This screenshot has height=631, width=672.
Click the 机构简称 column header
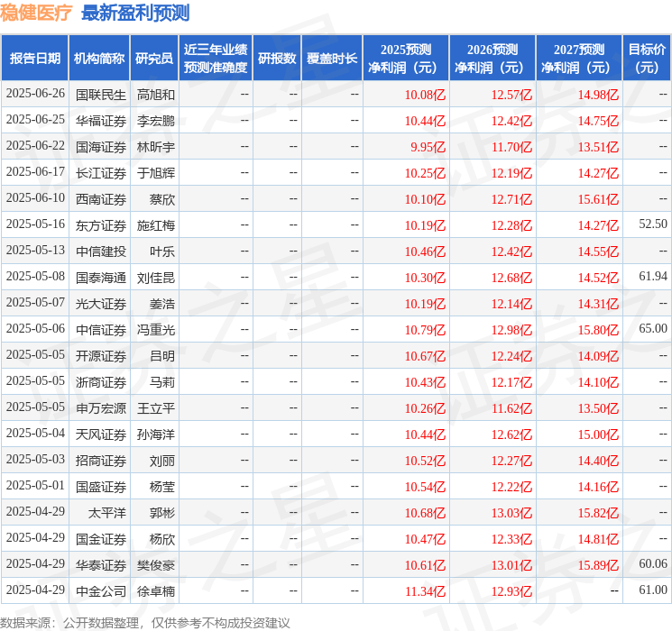99,59
